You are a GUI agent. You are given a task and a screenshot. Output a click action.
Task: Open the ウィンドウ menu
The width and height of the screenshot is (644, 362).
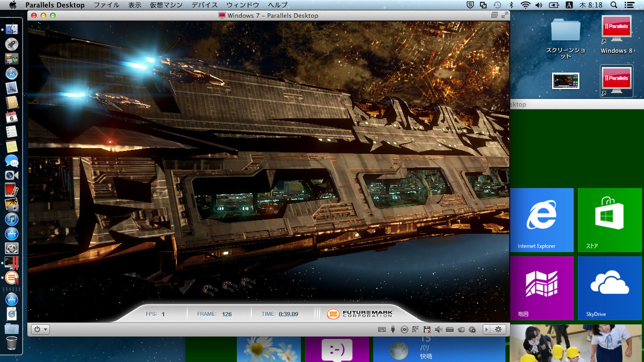click(x=243, y=5)
